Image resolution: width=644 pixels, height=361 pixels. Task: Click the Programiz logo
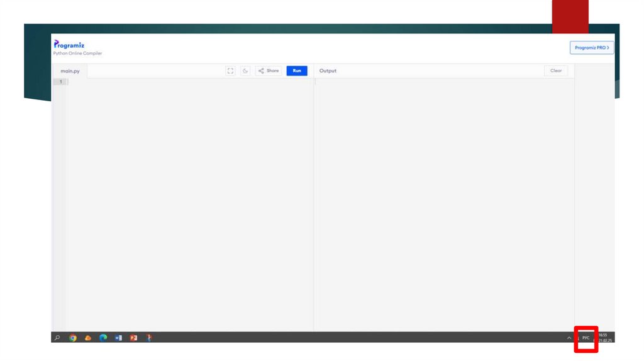pos(69,45)
